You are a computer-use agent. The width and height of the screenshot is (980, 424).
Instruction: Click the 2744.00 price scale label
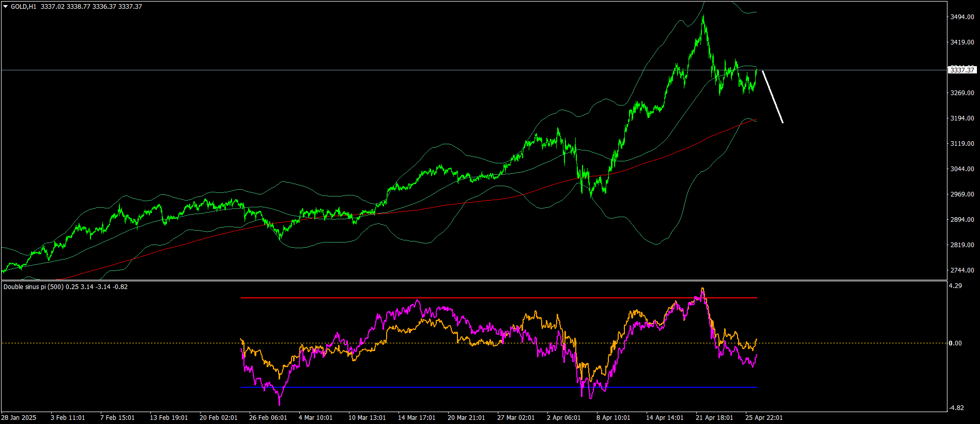tap(962, 270)
